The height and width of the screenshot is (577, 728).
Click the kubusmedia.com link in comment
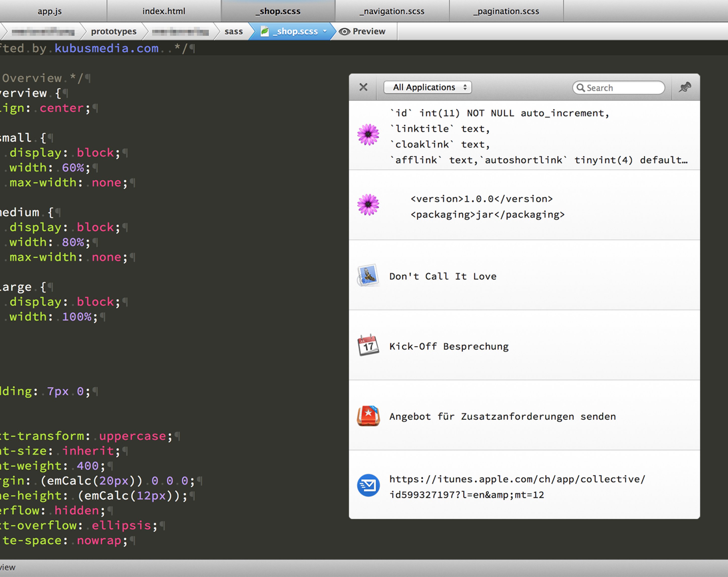[x=106, y=48]
